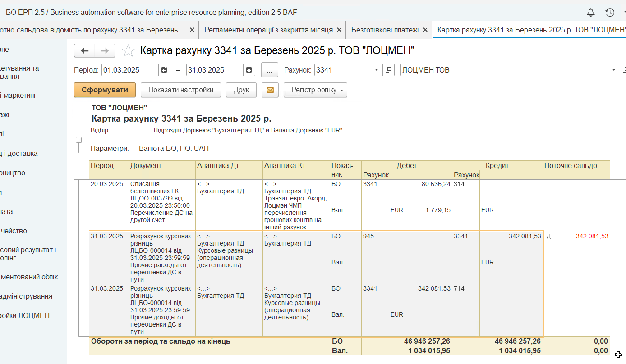This screenshot has width=626, height=364.
Task: Open history clock icon
Action: [x=610, y=13]
